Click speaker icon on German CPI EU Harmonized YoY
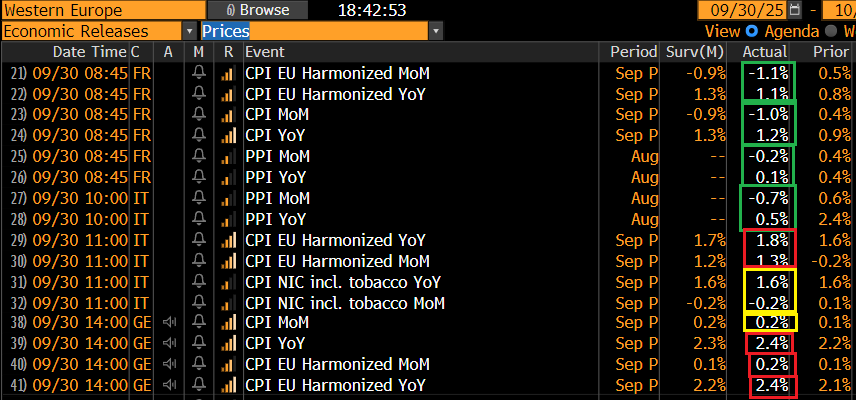Viewport: 856px width, 400px height. coord(168,386)
